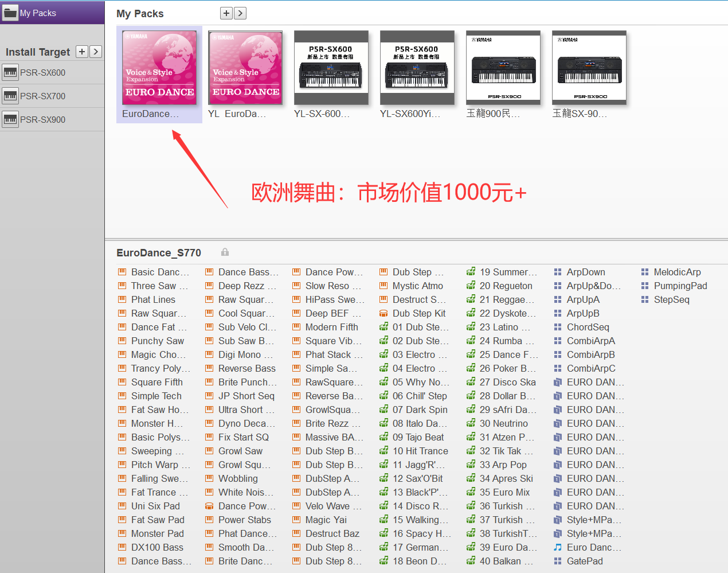Viewport: 728px width, 573px height.
Task: Select the YL-SX-600 pack thumbnail
Action: point(331,68)
